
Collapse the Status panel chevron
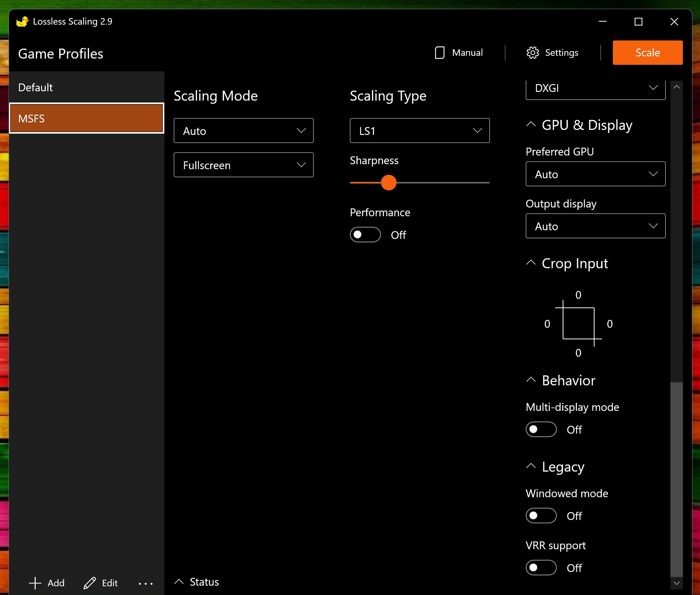[x=179, y=581]
